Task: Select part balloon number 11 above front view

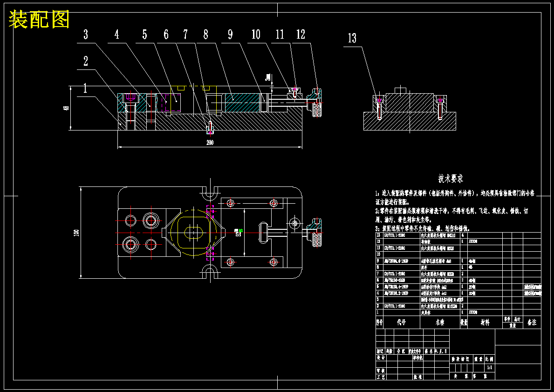Action: tap(280, 34)
